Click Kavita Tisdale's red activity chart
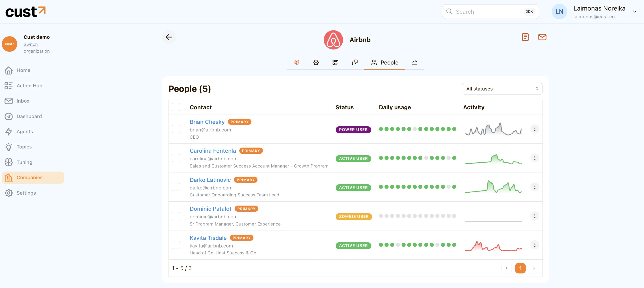The width and height of the screenshot is (644, 288). tap(493, 246)
